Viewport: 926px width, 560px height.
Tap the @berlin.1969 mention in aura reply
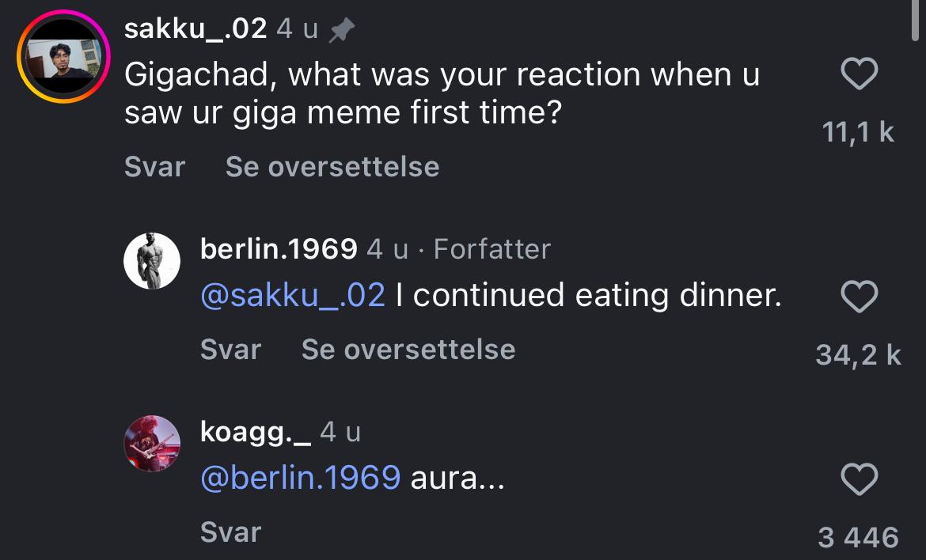tap(301, 478)
